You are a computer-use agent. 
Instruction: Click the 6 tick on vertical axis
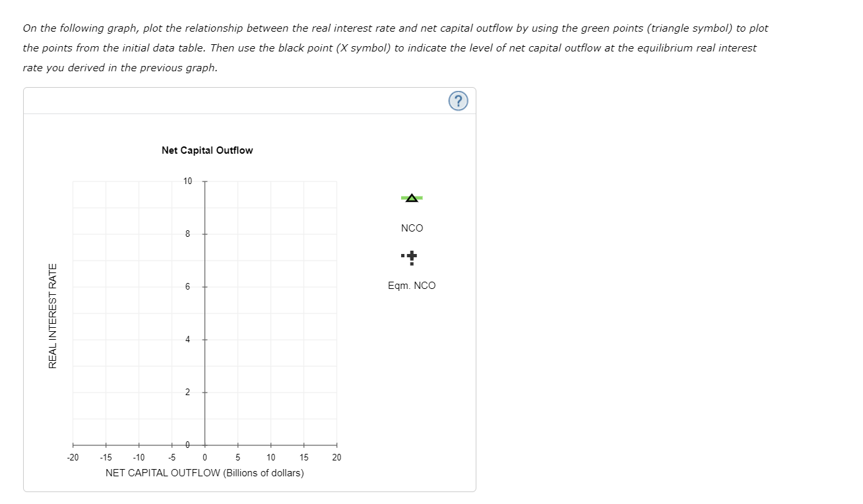coord(187,286)
